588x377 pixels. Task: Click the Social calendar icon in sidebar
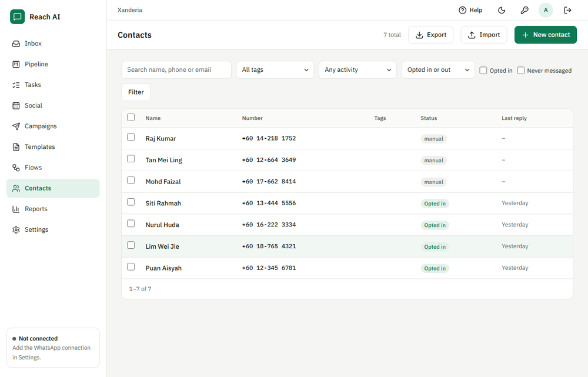[16, 105]
